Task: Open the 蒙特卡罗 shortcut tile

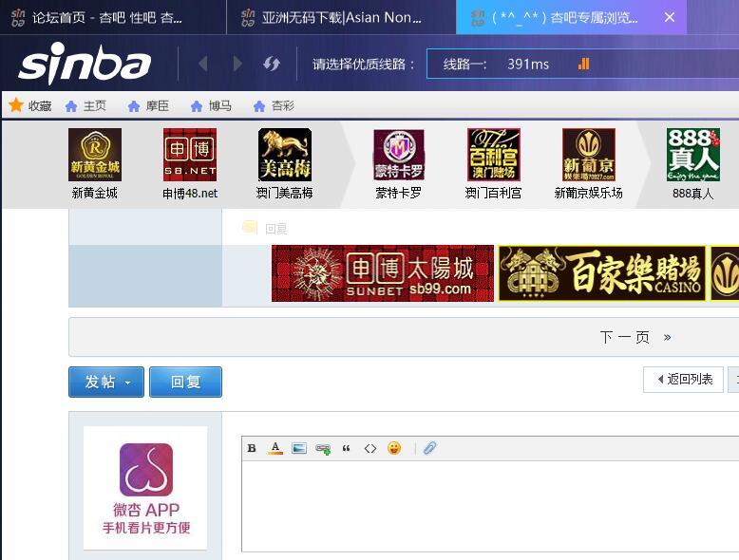Action: pos(399,163)
